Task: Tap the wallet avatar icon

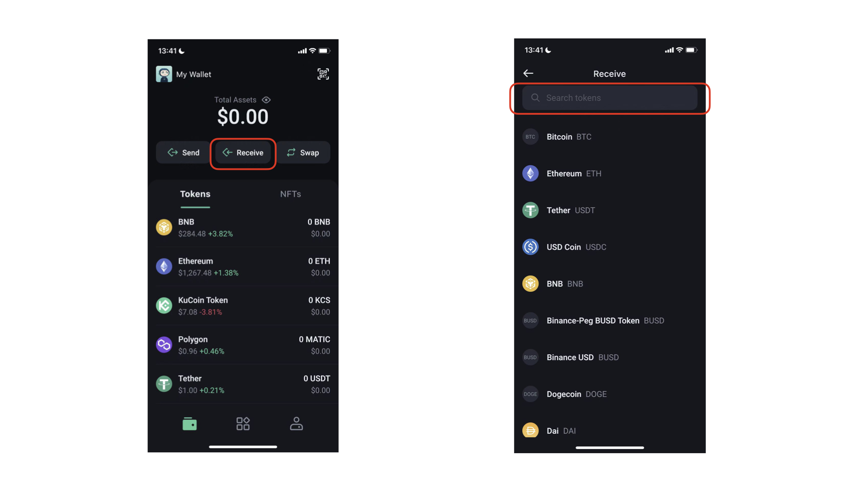Action: 164,73
